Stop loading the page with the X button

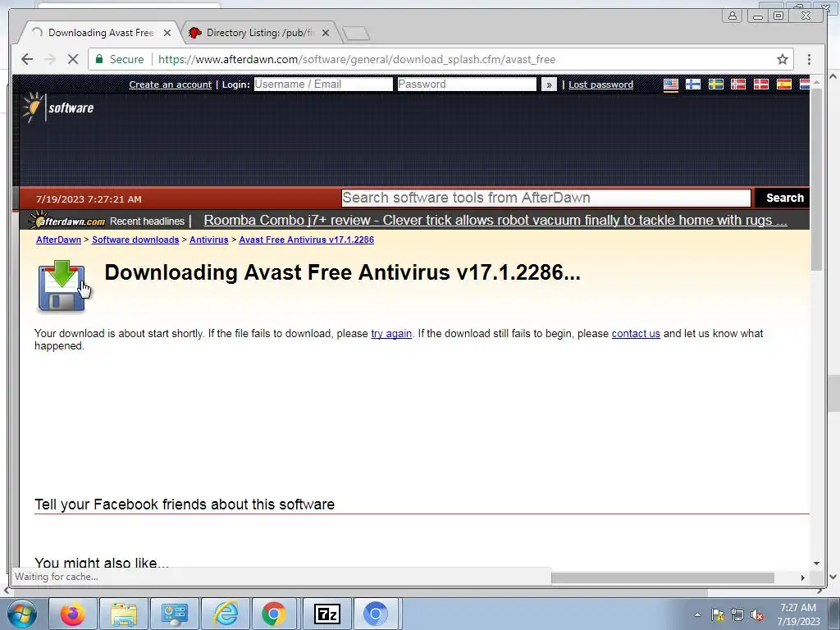tap(73, 59)
